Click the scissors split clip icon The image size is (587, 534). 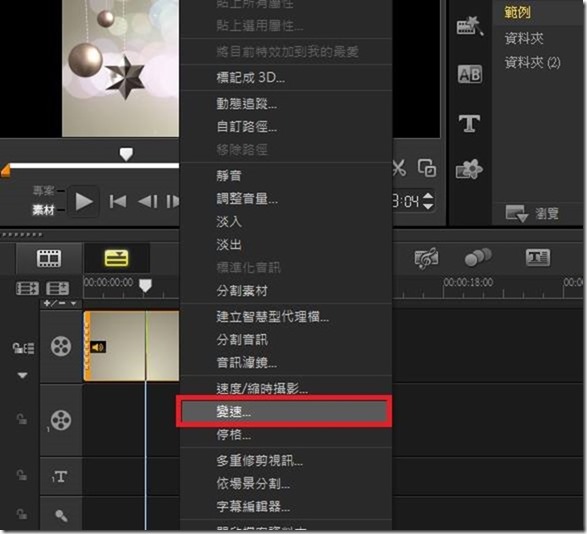(399, 168)
